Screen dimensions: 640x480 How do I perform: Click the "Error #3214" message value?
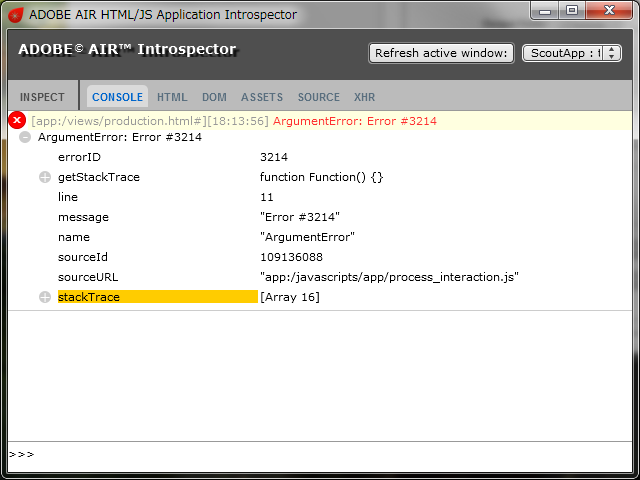click(300, 217)
